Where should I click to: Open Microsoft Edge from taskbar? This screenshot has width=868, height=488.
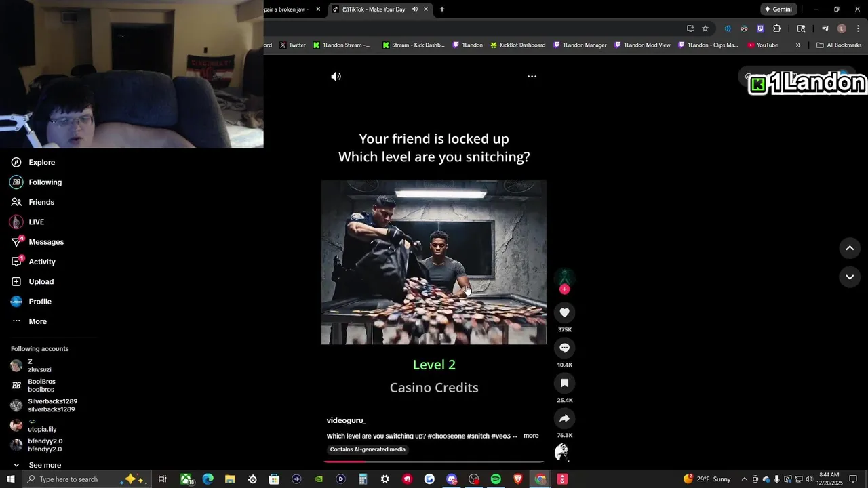pyautogui.click(x=208, y=479)
